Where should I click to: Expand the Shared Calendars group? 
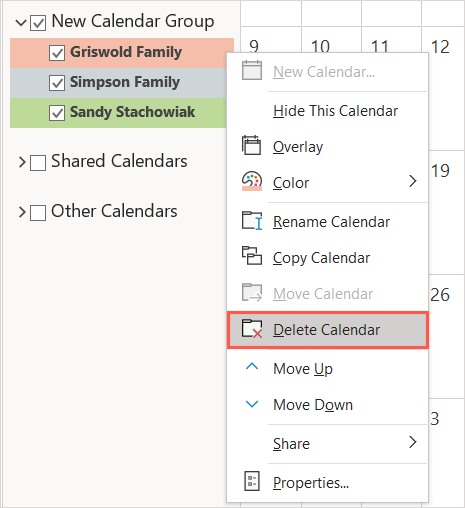pos(22,162)
